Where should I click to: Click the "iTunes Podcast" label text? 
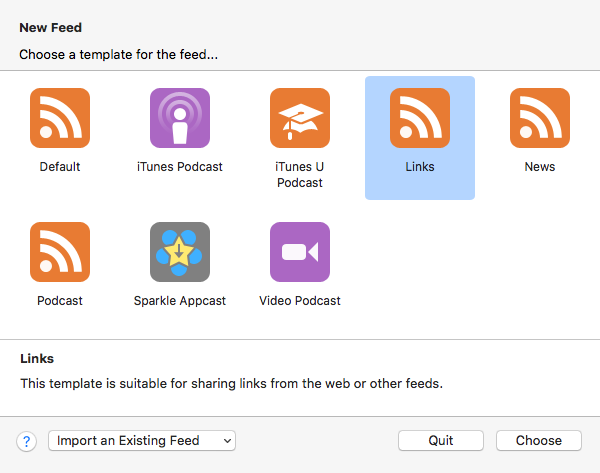180,167
